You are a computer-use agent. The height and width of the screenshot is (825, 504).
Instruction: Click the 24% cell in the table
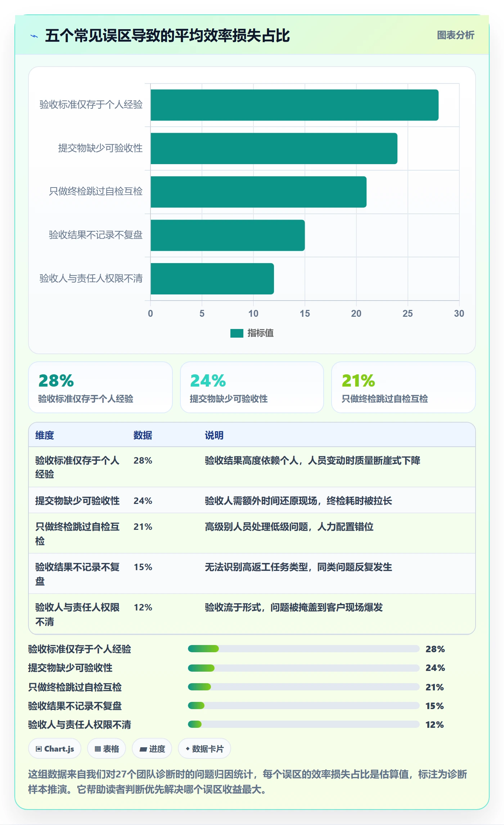coord(143,501)
